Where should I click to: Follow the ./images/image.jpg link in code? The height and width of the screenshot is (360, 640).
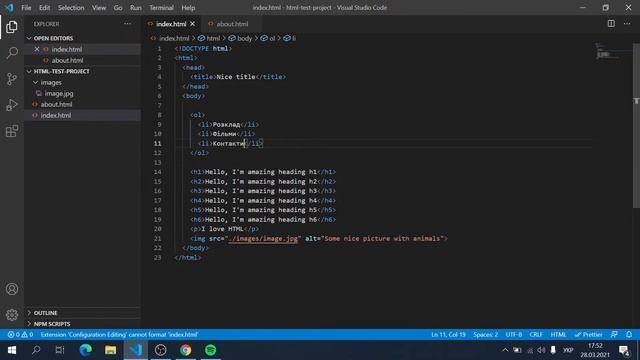pyautogui.click(x=263, y=238)
